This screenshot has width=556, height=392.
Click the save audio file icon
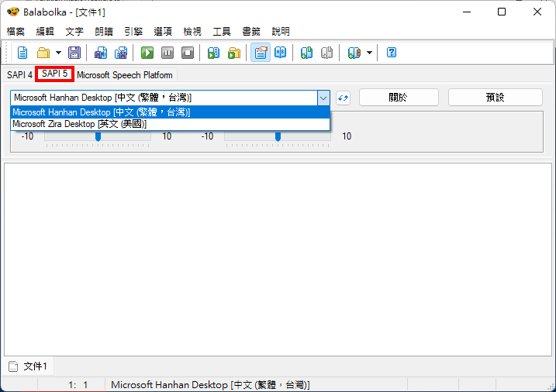101,53
